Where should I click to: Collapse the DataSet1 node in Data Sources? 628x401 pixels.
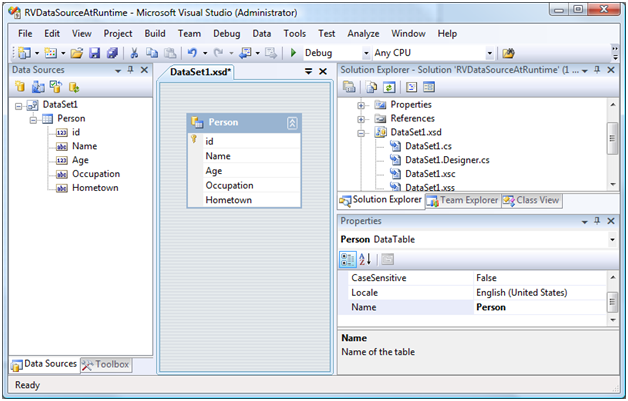coord(18,106)
